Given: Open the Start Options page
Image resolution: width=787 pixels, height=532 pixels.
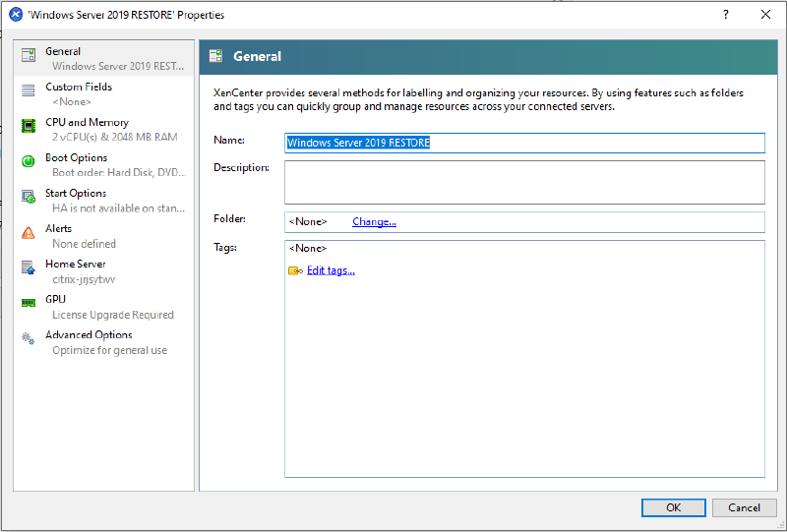Looking at the screenshot, I should pos(76,193).
